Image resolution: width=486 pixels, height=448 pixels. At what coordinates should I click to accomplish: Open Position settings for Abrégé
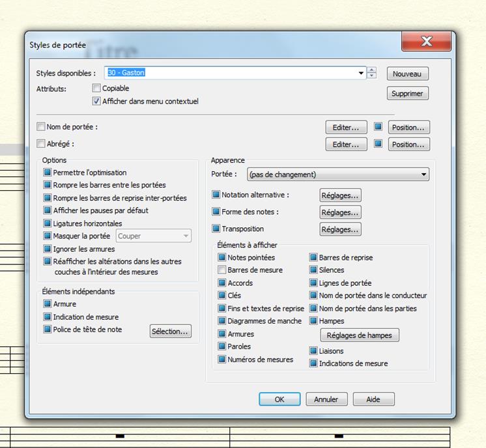click(408, 145)
